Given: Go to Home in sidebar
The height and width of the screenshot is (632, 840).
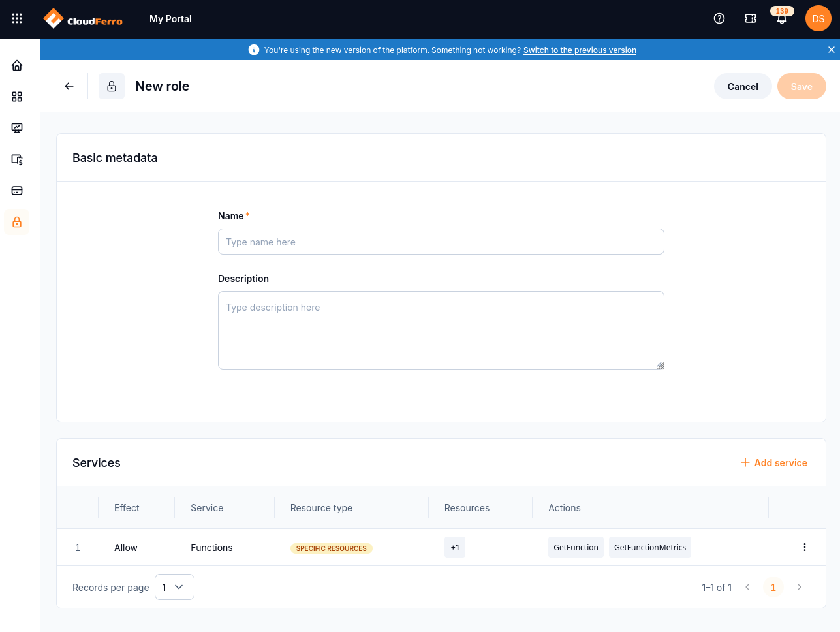Looking at the screenshot, I should (17, 65).
